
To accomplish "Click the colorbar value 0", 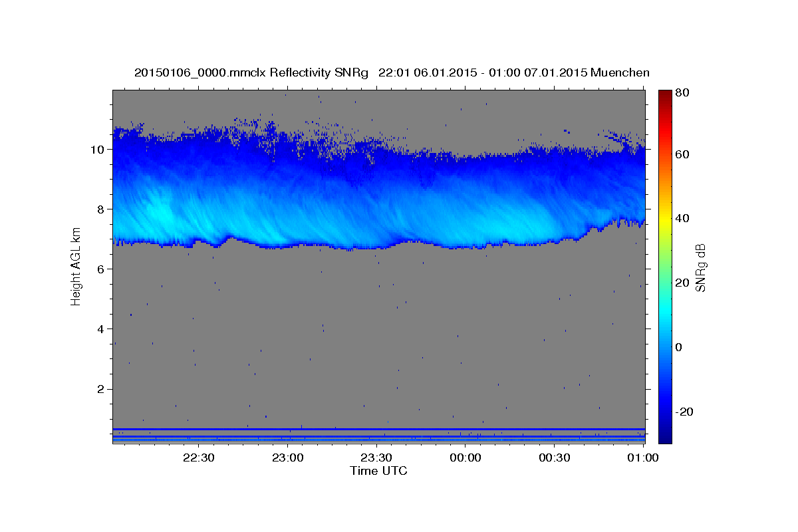I will [x=680, y=347].
